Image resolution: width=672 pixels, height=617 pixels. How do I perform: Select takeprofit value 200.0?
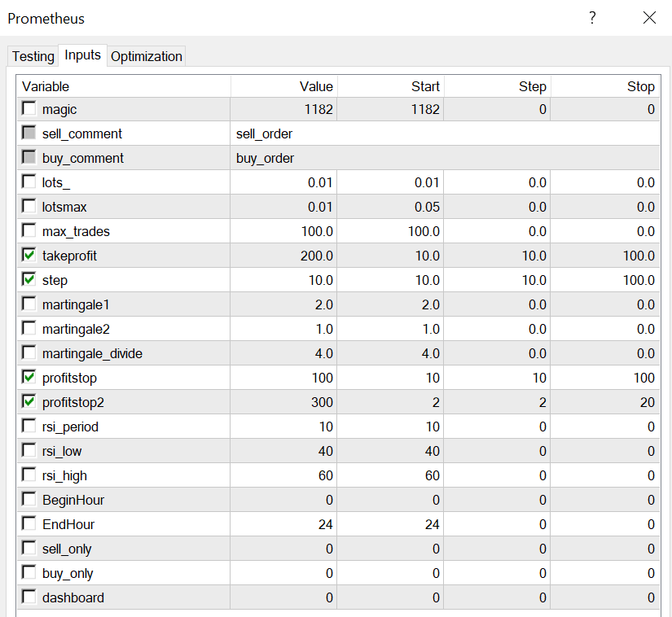pyautogui.click(x=283, y=256)
